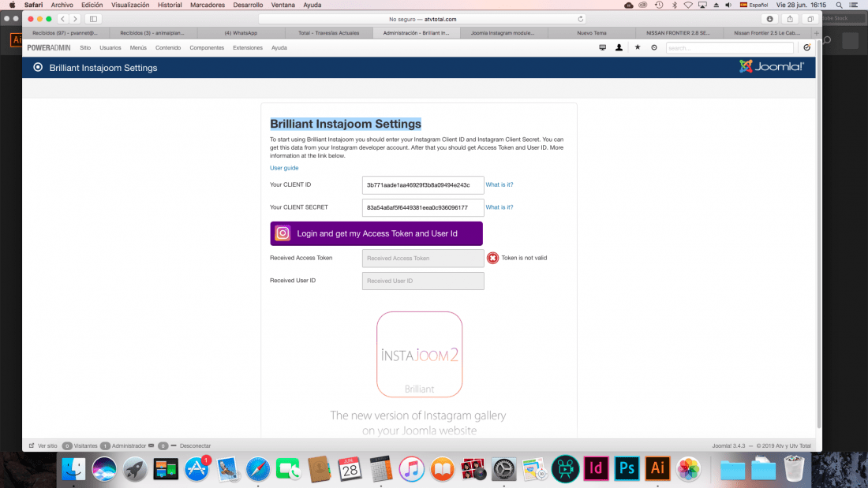Open Safari compass icon in Dock

coord(258,469)
